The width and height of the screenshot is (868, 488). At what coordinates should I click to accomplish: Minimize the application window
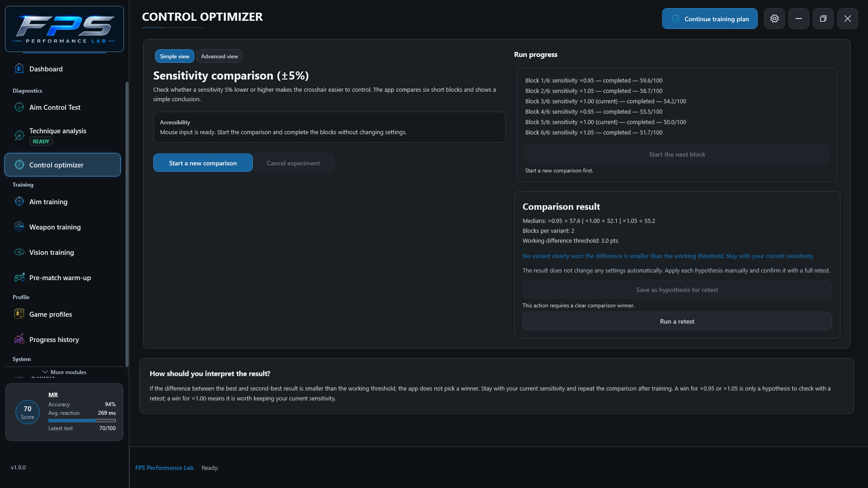(799, 19)
